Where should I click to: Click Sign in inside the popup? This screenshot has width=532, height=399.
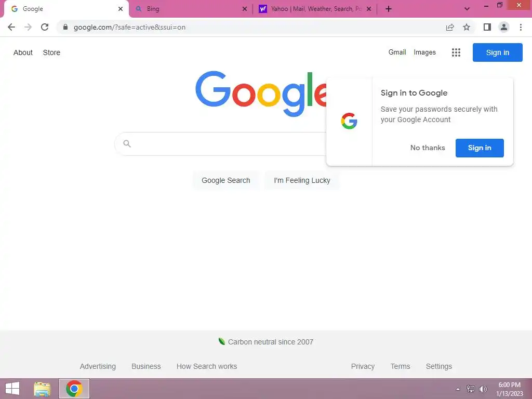coord(480,148)
